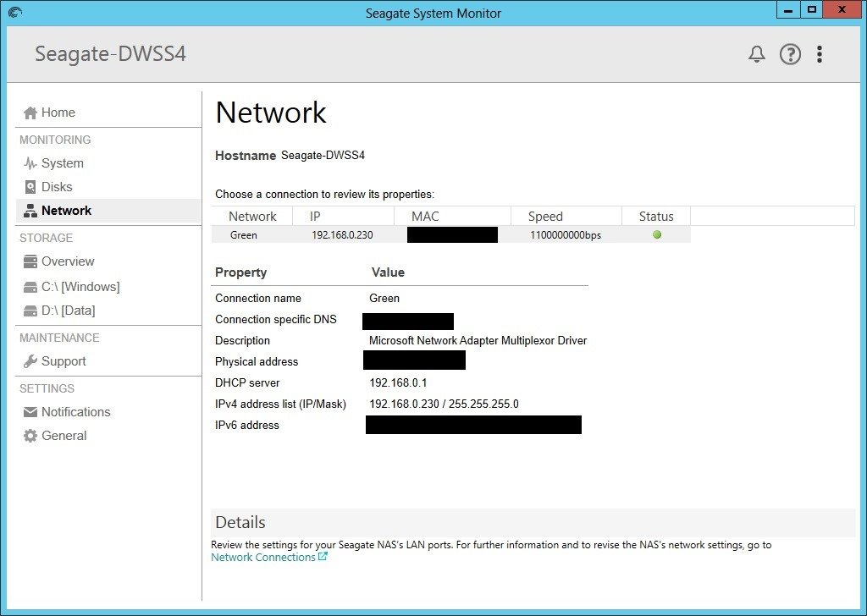Click the external link icon beside Network Connections
867x616 pixels.
(x=323, y=556)
